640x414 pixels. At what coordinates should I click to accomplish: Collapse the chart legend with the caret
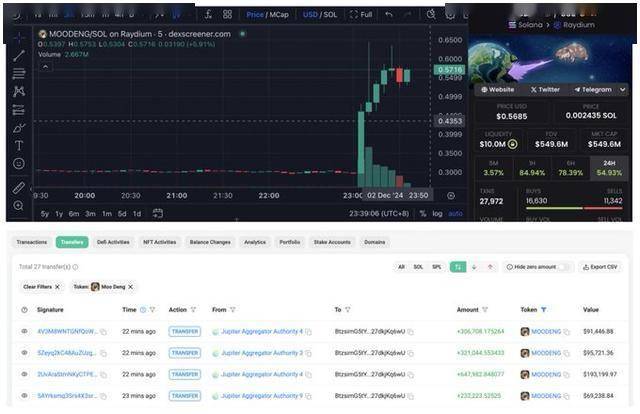pyautogui.click(x=45, y=67)
